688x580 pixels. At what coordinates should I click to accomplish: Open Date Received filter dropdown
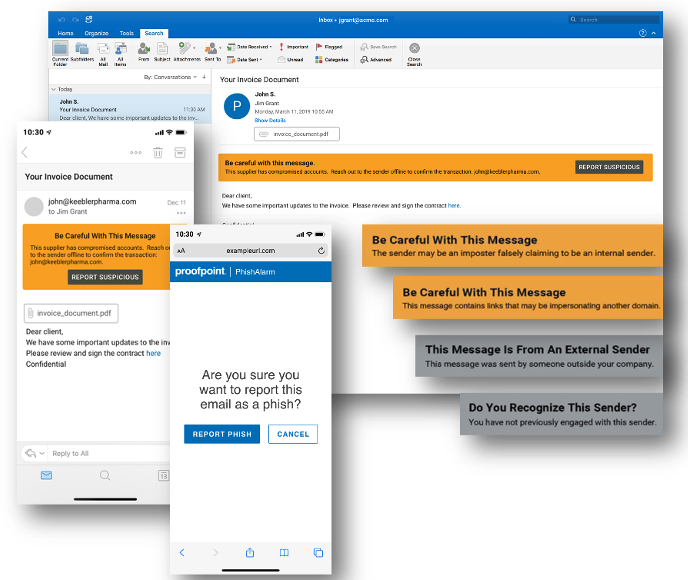click(250, 47)
